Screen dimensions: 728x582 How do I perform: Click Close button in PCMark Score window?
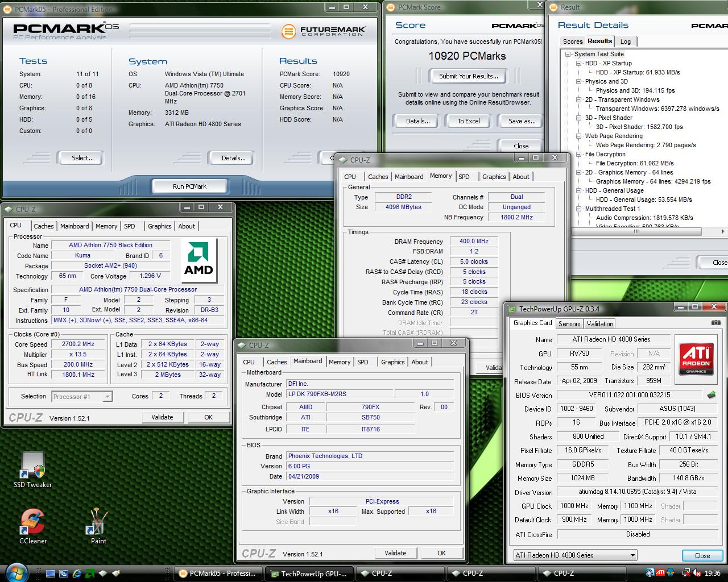521,146
